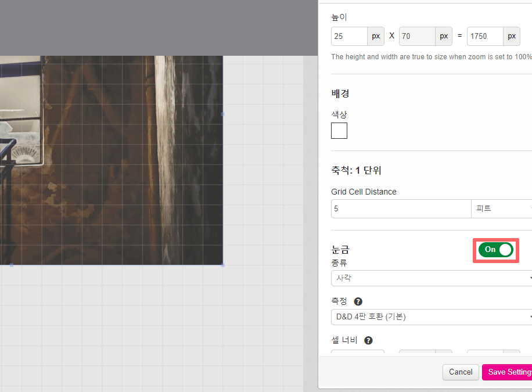Open the 피트 unit dropdown
532x392 pixels.
[502, 208]
